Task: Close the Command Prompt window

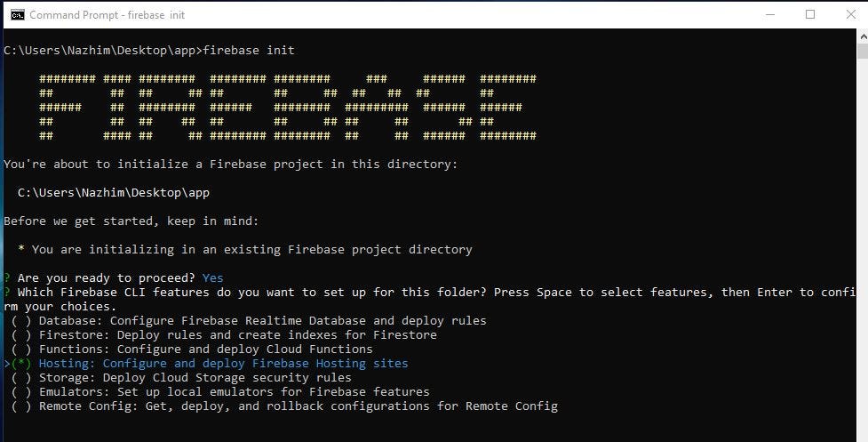Action: pos(851,14)
